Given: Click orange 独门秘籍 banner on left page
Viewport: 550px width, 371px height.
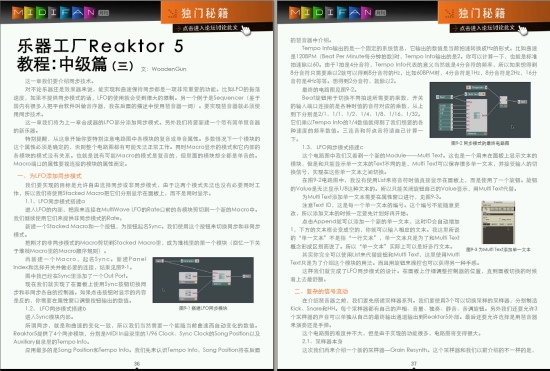Looking at the screenshot, I should pos(217,12).
